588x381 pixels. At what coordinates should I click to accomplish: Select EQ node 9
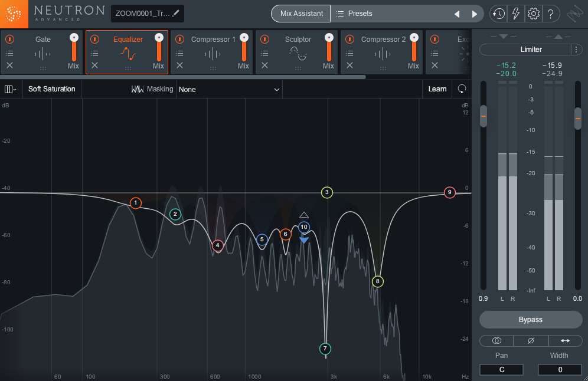[450, 192]
